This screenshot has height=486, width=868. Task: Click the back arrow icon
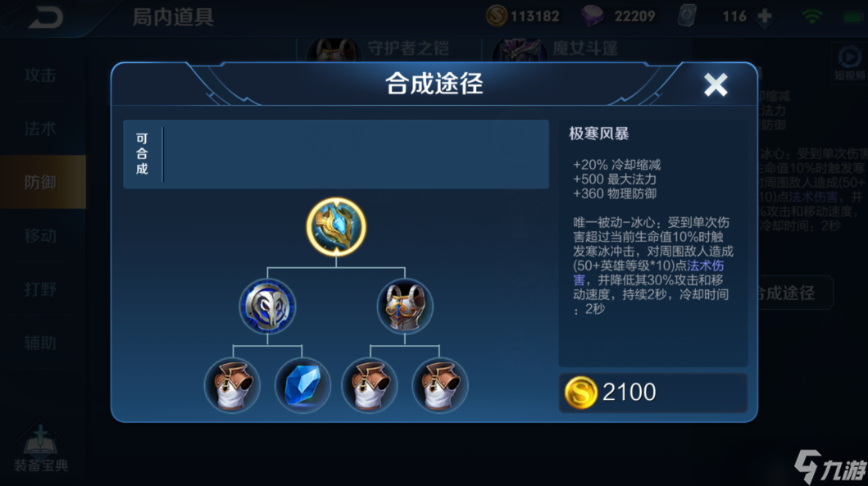pyautogui.click(x=45, y=17)
